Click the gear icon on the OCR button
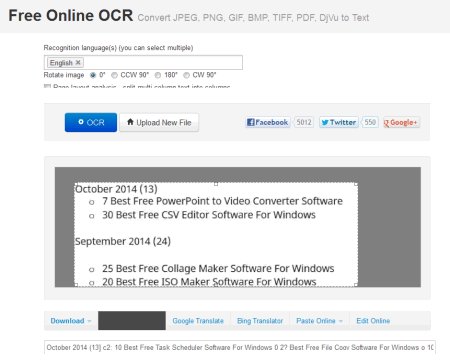This screenshot has width=450, height=364. (81, 122)
